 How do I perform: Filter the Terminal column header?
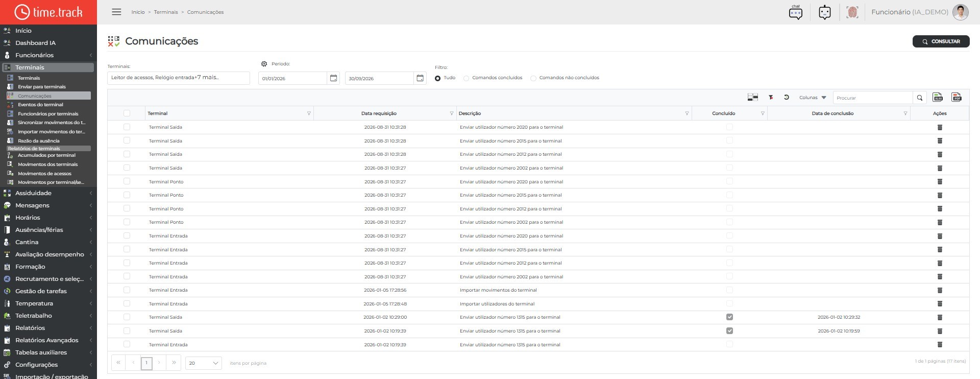pyautogui.click(x=309, y=113)
